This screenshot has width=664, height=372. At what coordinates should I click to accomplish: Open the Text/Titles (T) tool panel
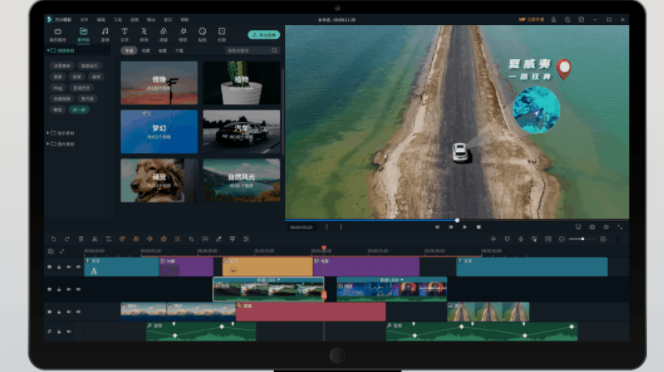click(x=124, y=34)
